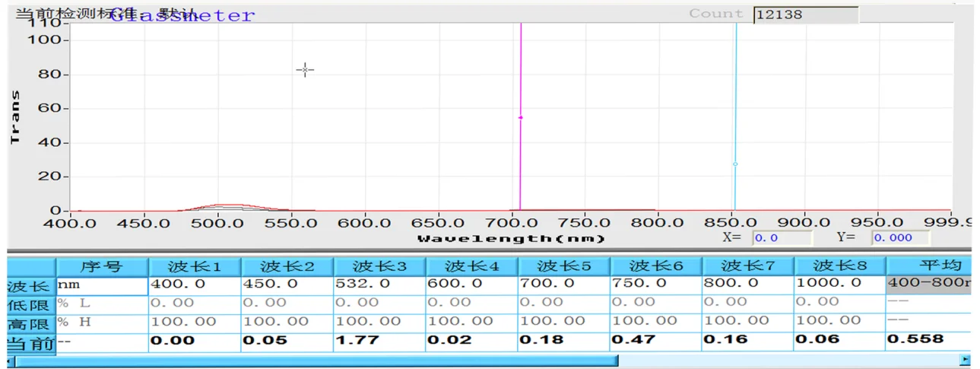Click current value 0.18 under 波长5
The width and height of the screenshot is (980, 369).
[564, 342]
